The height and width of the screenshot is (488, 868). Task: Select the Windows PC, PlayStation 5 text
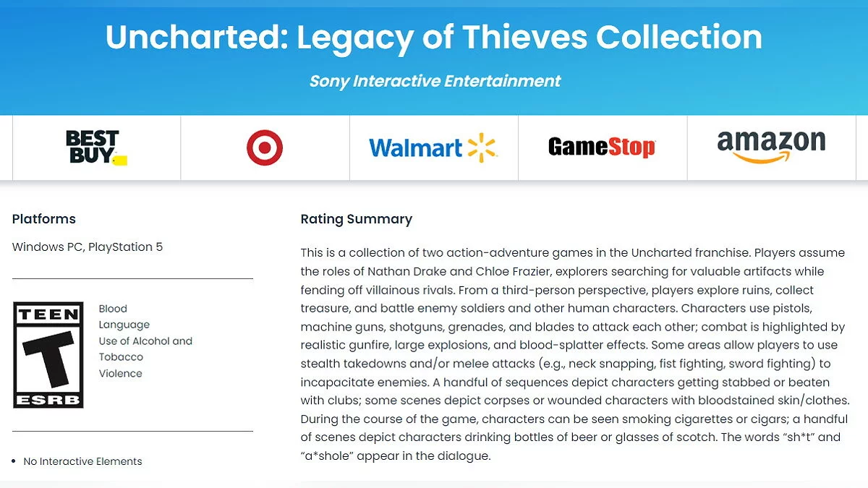click(x=88, y=247)
